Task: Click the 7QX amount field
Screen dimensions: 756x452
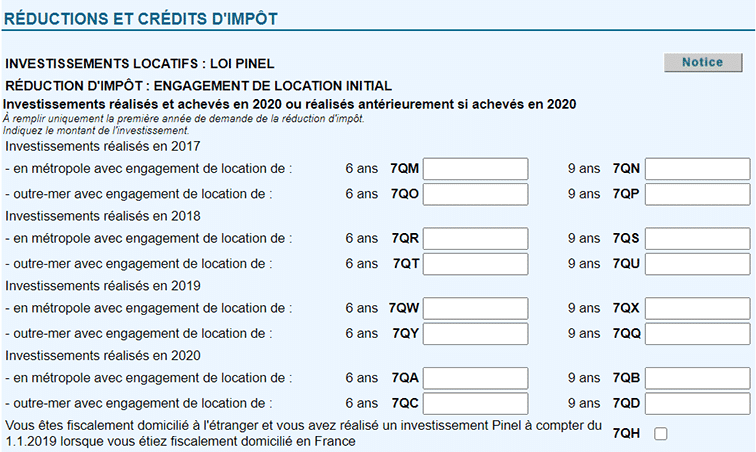Action: tap(697, 308)
